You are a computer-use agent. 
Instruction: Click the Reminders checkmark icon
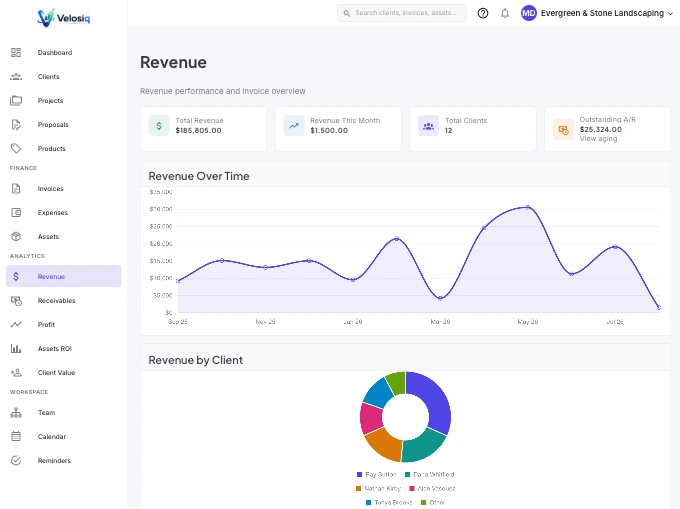(16, 461)
